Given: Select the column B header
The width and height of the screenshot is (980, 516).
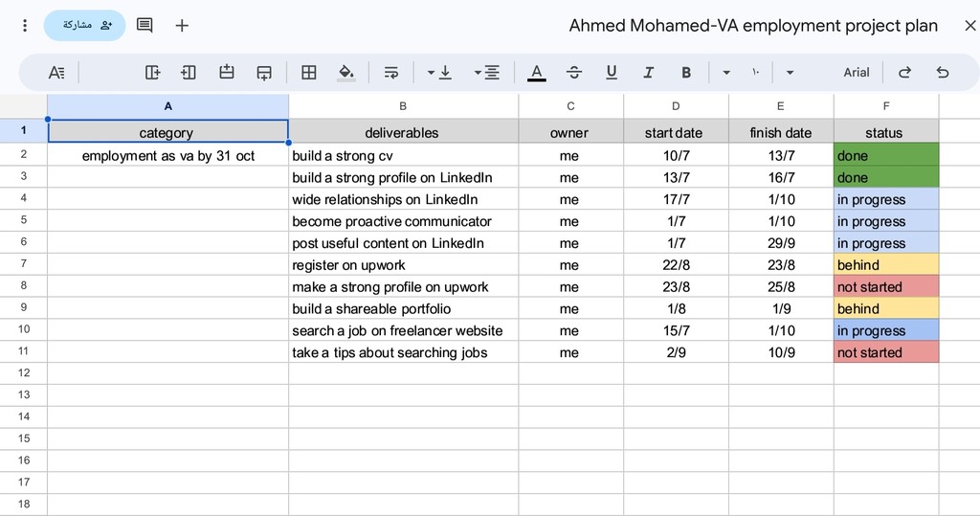Looking at the screenshot, I should (x=403, y=106).
